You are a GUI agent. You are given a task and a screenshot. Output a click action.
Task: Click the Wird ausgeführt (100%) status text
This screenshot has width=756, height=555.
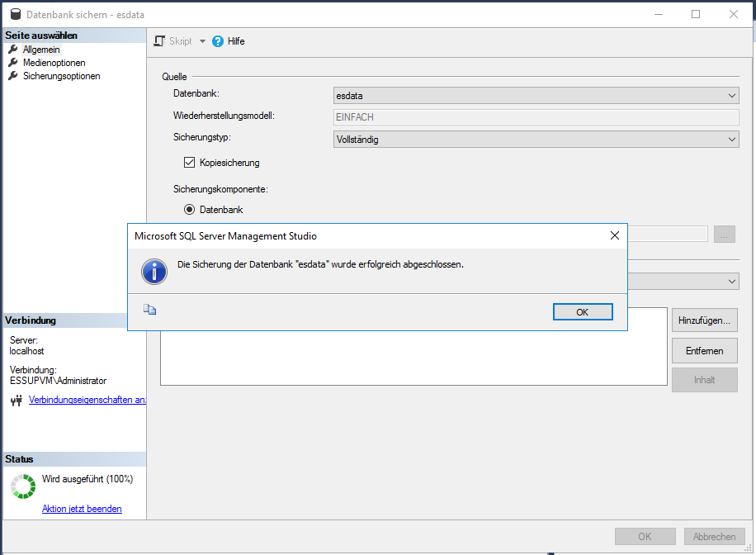pos(87,479)
